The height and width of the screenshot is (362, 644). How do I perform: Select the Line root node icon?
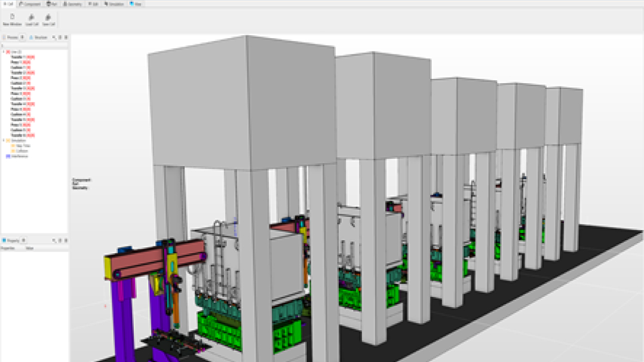tap(8, 52)
